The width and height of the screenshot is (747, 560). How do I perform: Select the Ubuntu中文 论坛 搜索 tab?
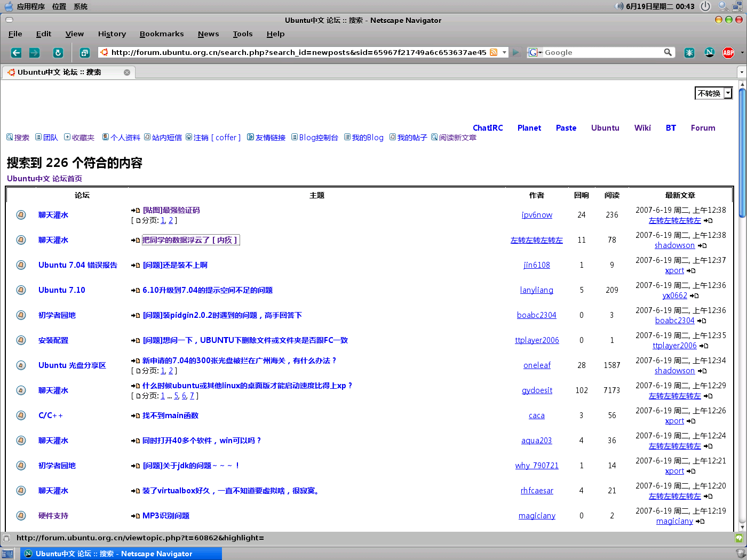(68, 72)
